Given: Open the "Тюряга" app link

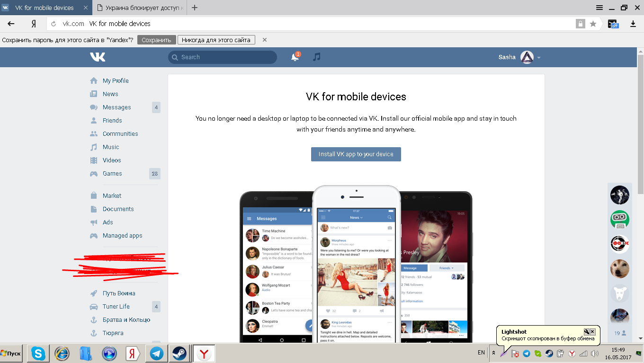Looking at the screenshot, I should tap(113, 333).
